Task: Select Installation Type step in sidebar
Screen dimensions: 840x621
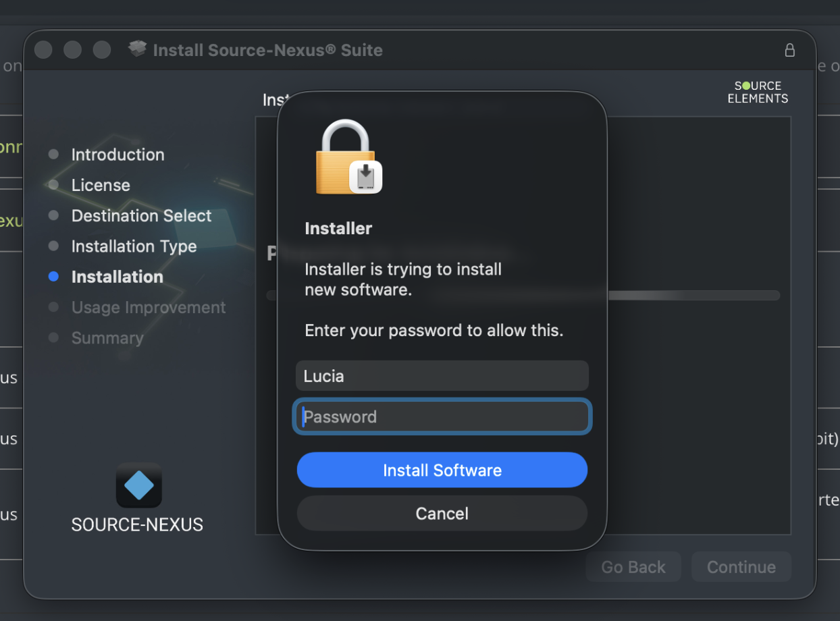Action: (134, 246)
